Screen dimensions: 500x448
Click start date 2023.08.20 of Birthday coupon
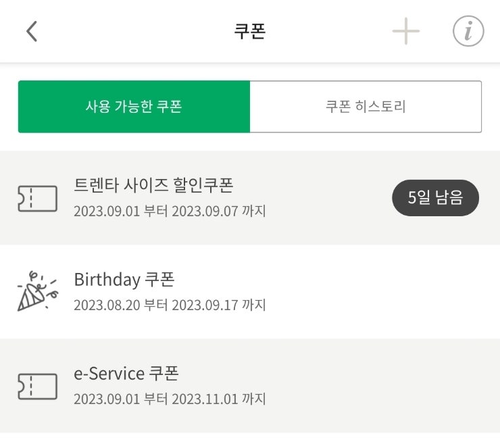pos(107,305)
